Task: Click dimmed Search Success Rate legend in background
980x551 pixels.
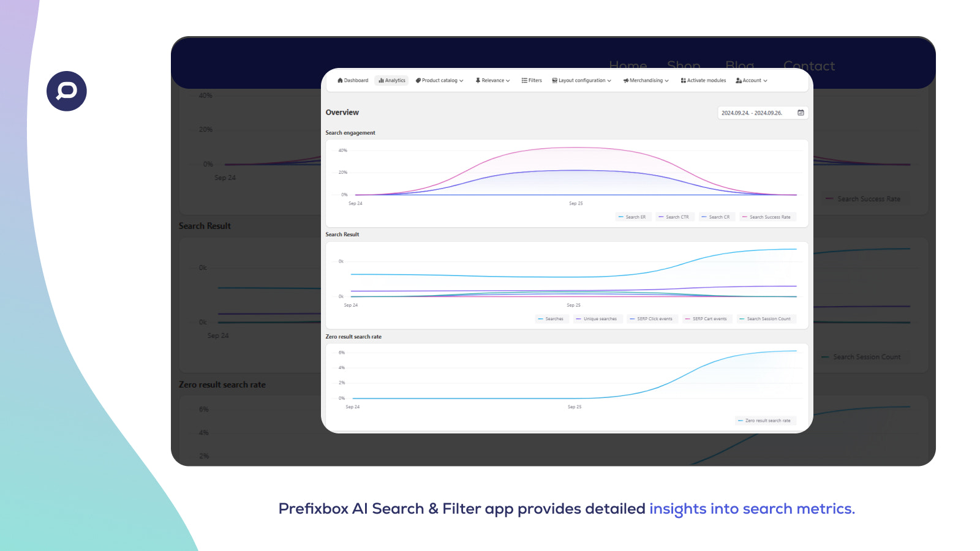Action: tap(865, 199)
